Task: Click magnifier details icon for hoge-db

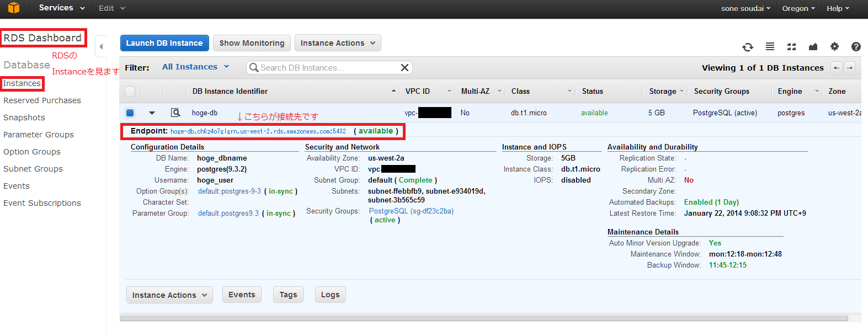Action: pos(175,113)
